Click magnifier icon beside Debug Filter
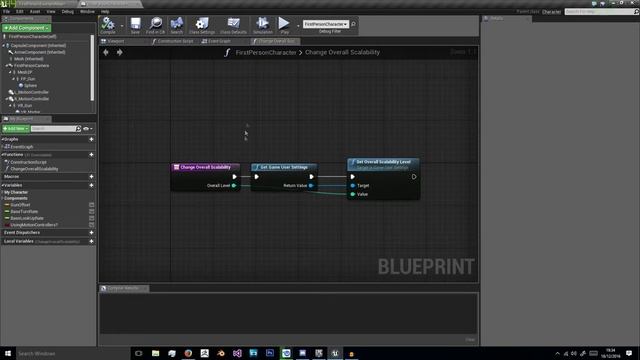640x360 pixels. (353, 24)
